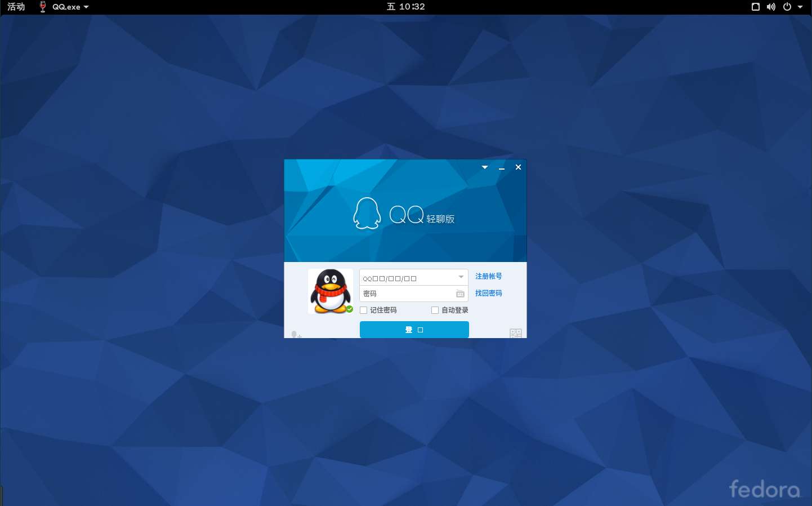812x506 pixels.
Task: Enable the 记住密码 checkbox
Action: click(364, 310)
